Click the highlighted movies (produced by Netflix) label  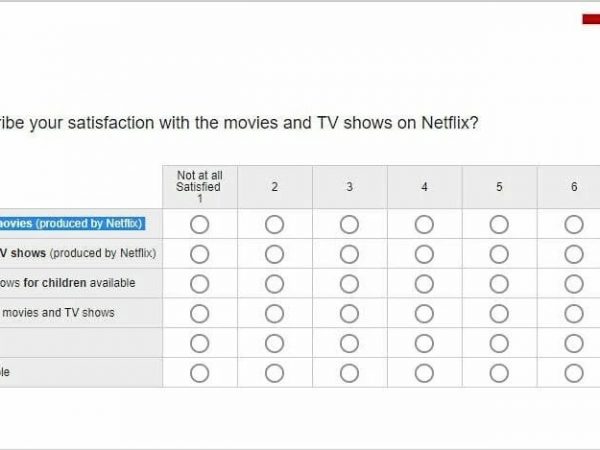(72, 223)
